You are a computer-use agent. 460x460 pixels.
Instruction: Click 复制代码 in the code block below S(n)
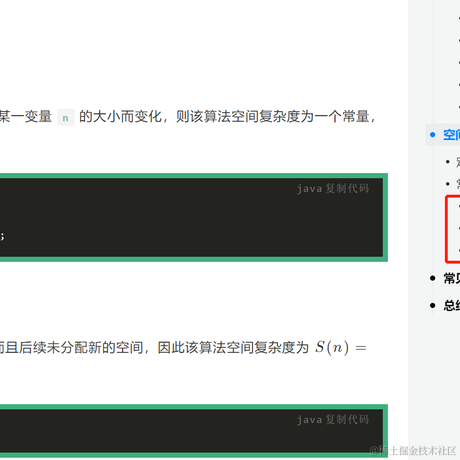pos(347,420)
